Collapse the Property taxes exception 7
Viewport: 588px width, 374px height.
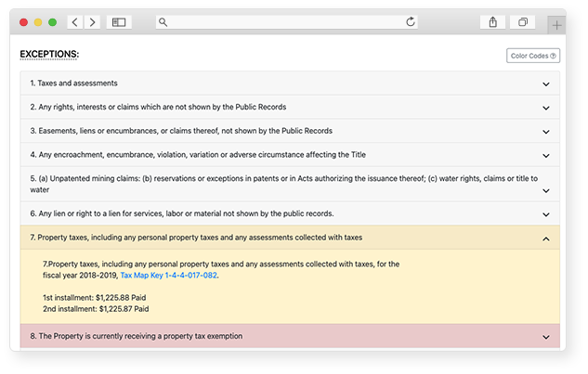click(546, 239)
